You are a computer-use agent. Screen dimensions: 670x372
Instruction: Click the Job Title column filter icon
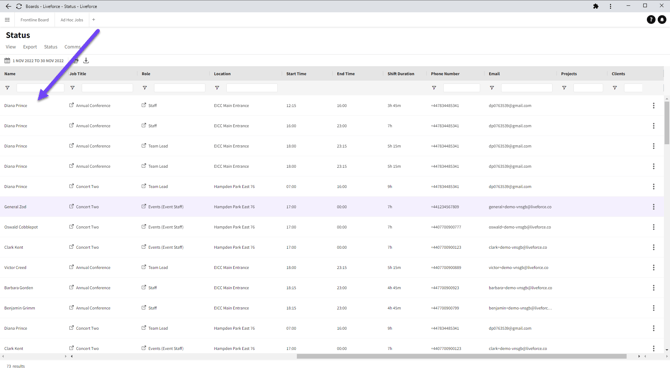coord(72,88)
